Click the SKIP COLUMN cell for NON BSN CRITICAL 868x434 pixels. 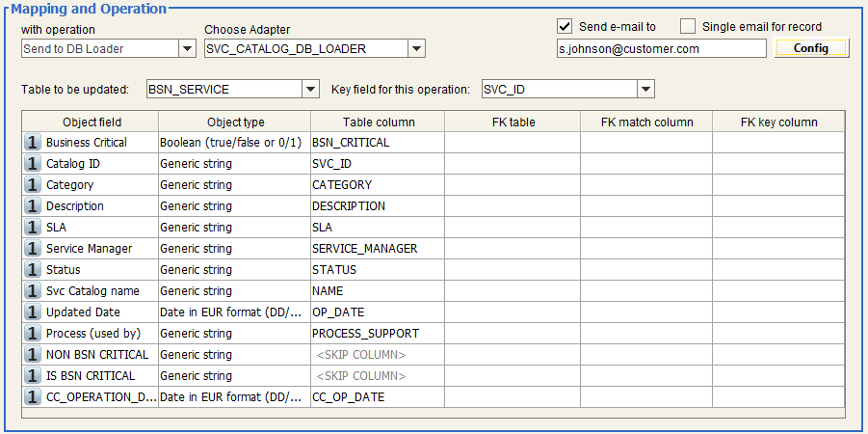[x=376, y=355]
